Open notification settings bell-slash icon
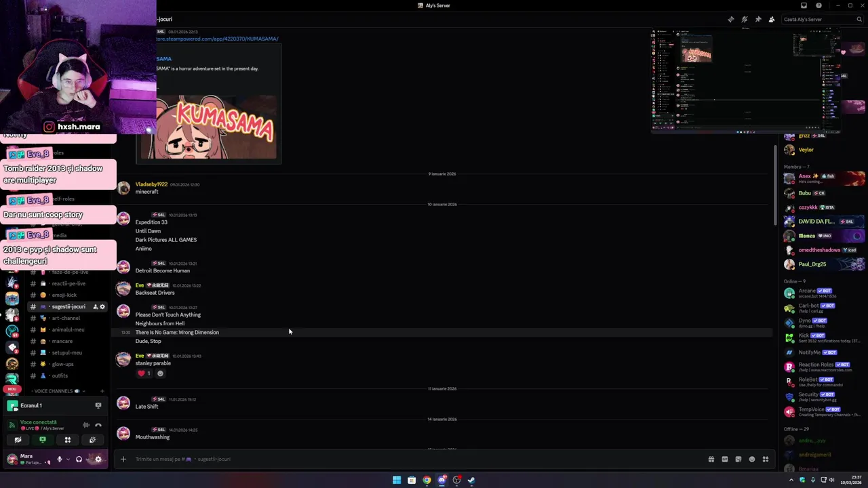868x488 pixels. pyautogui.click(x=744, y=19)
